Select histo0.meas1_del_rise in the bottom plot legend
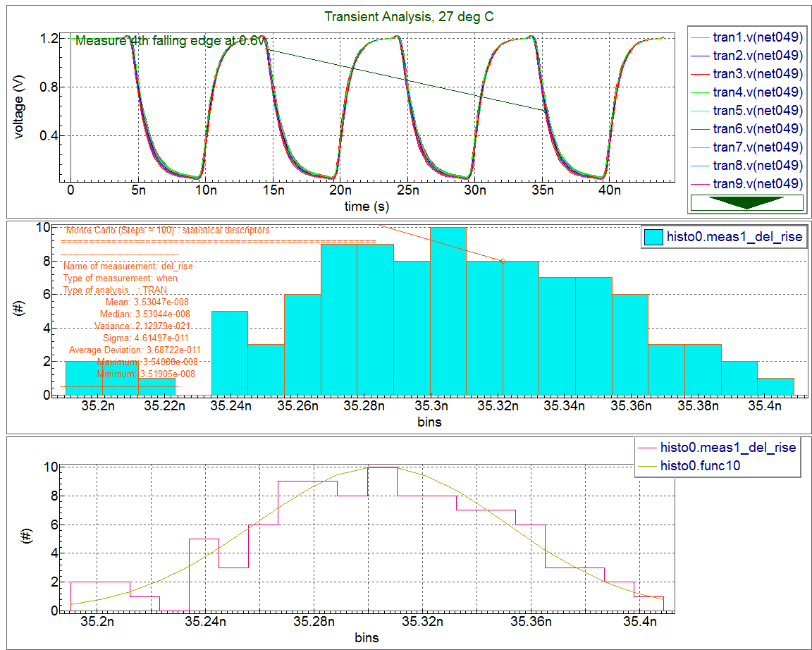This screenshot has width=812, height=650. 728,448
